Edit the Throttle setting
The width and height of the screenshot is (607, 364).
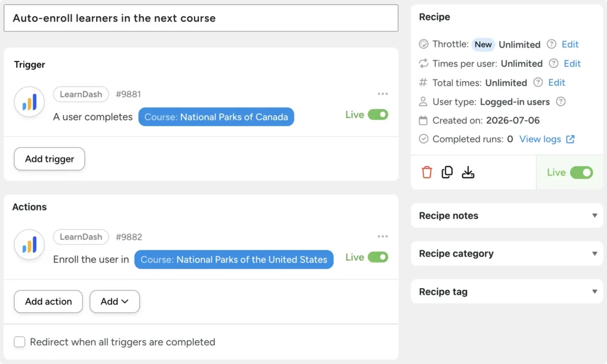click(x=570, y=44)
